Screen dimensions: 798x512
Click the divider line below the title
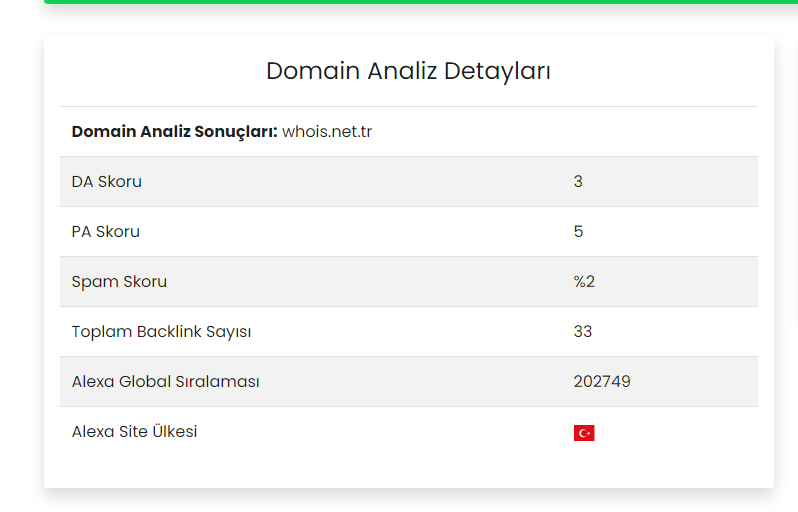(409, 106)
